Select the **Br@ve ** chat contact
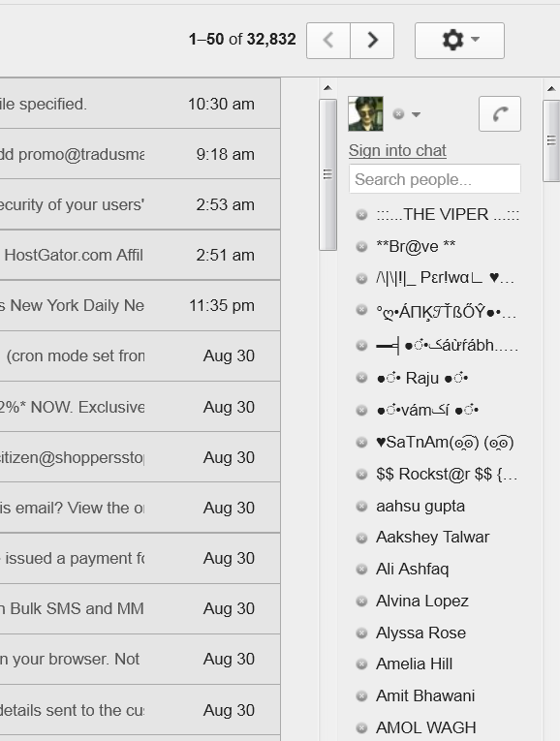The width and height of the screenshot is (560, 741). tap(416, 246)
